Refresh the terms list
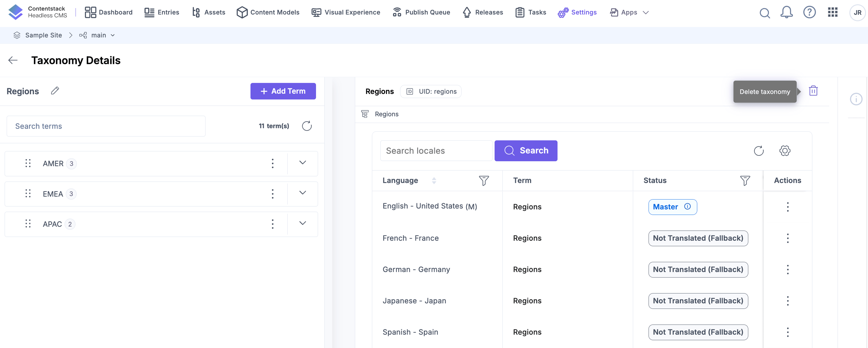This screenshot has width=868, height=348. point(307,126)
